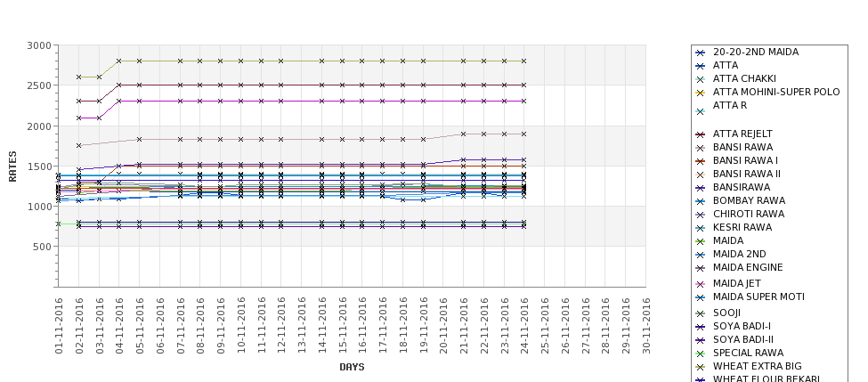This screenshot has width=868, height=382.
Task: Select the BANSIRAWA legend label
Action: 742,188
